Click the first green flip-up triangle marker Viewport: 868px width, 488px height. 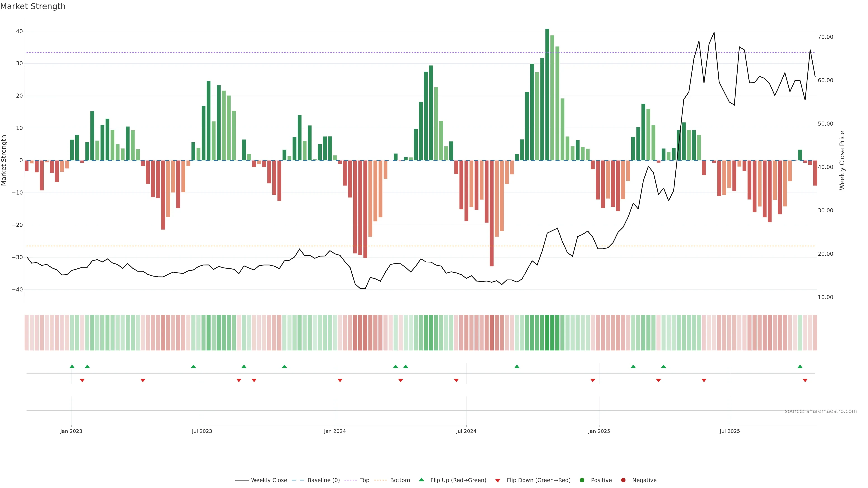click(72, 366)
